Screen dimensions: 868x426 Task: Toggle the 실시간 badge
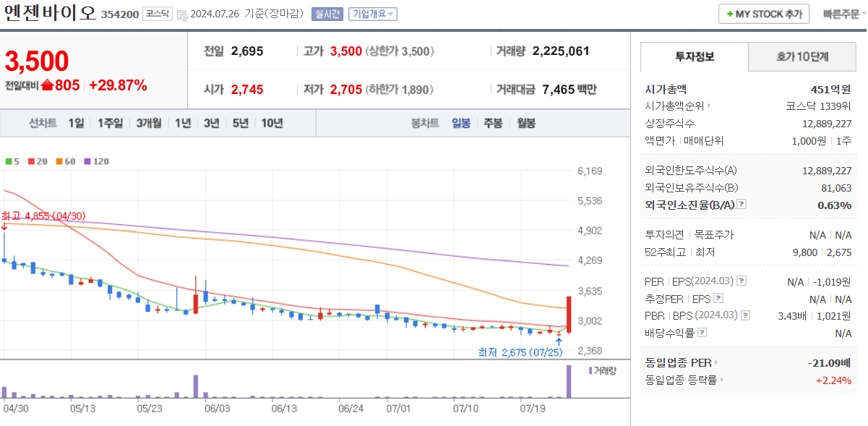pos(327,14)
